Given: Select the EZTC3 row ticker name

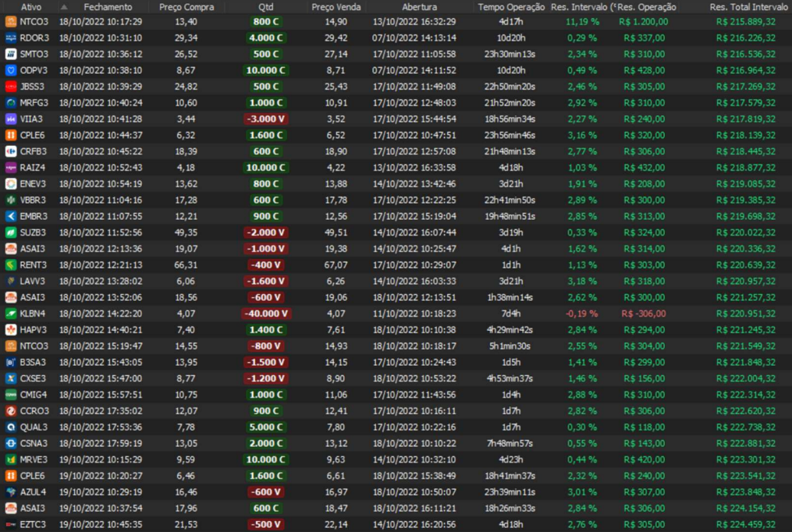Looking at the screenshot, I should point(34,524).
